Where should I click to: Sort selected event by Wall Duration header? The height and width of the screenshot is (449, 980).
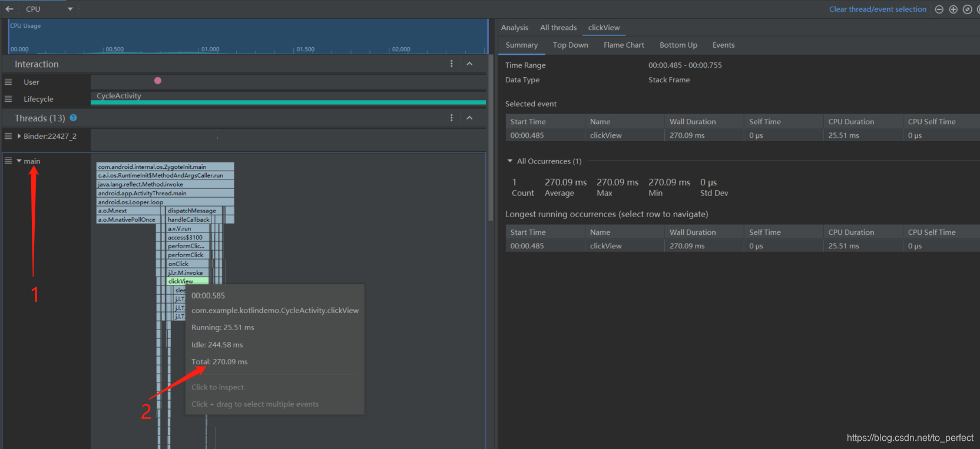click(x=703, y=121)
